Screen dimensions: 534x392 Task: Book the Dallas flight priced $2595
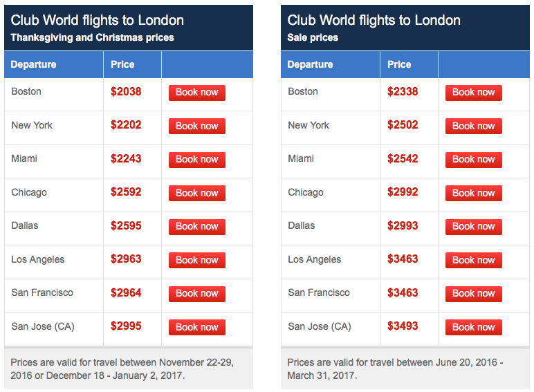point(197,227)
